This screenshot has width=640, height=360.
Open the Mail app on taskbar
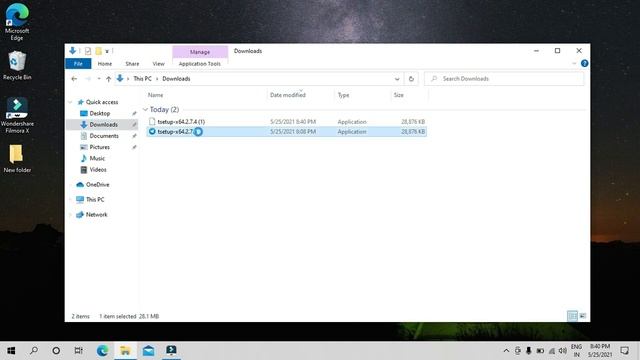[x=148, y=351]
